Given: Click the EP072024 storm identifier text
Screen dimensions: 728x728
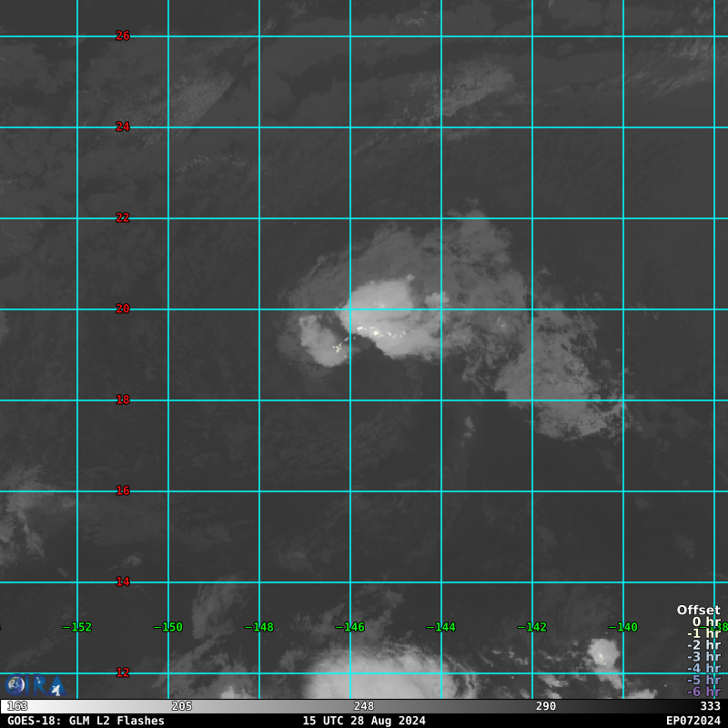Looking at the screenshot, I should pos(693,721).
